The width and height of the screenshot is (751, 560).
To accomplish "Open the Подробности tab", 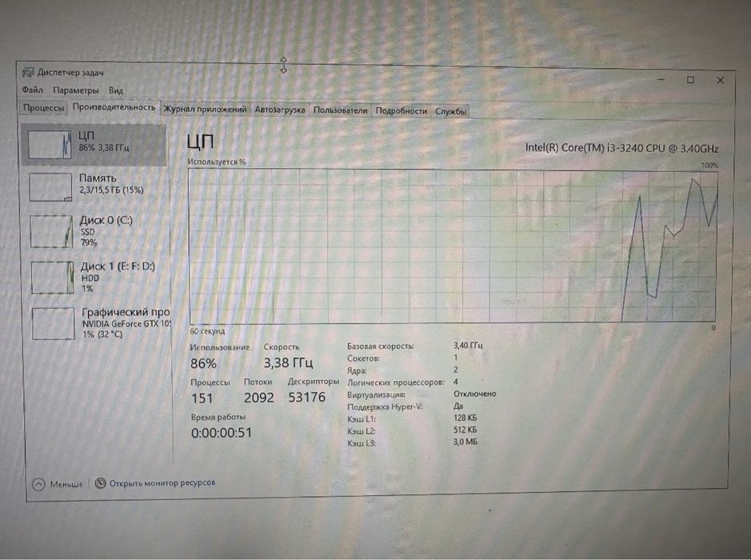I will click(x=401, y=110).
